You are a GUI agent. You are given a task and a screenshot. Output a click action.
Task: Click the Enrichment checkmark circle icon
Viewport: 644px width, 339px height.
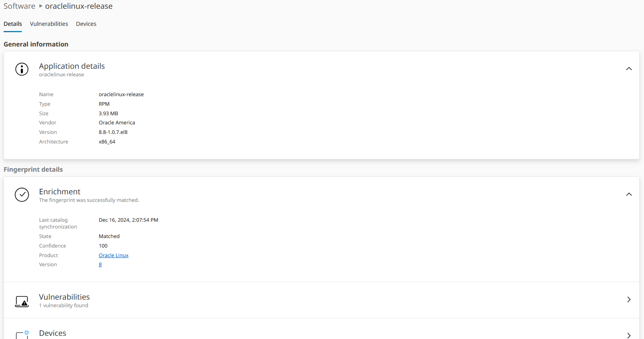(x=22, y=195)
